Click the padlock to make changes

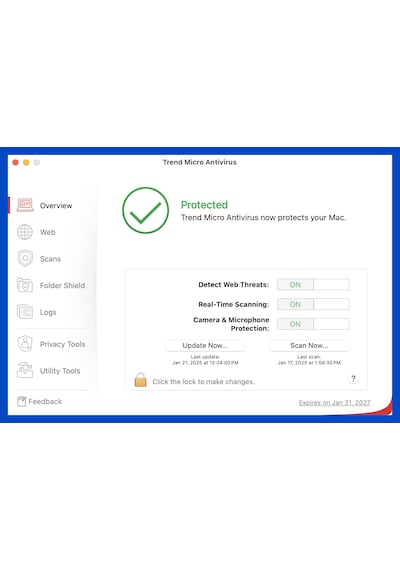click(140, 380)
